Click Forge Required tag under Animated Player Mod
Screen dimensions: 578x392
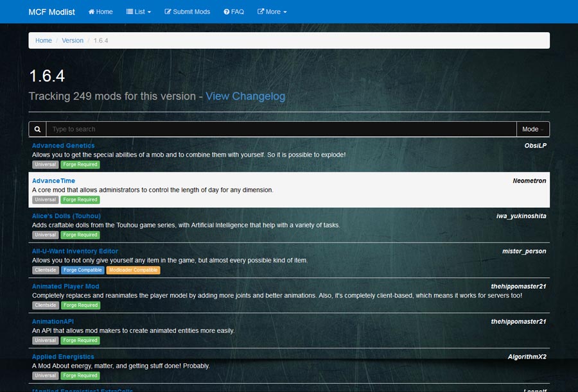click(81, 305)
